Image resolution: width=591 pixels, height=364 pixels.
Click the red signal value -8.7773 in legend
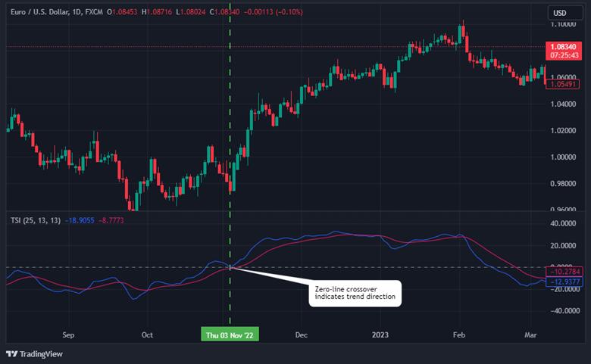point(111,220)
